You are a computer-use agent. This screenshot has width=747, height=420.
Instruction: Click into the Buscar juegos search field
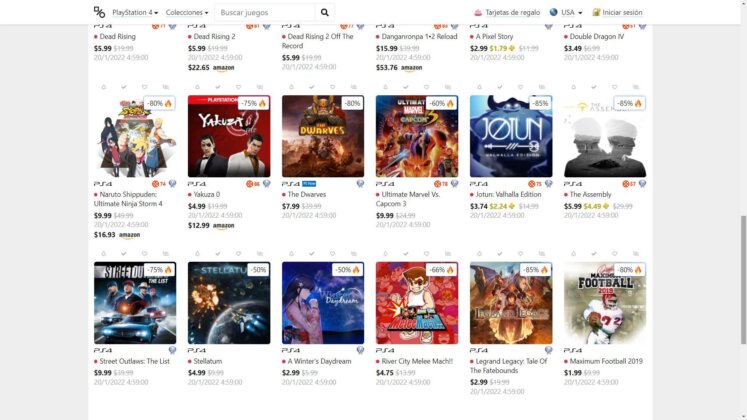click(x=265, y=12)
